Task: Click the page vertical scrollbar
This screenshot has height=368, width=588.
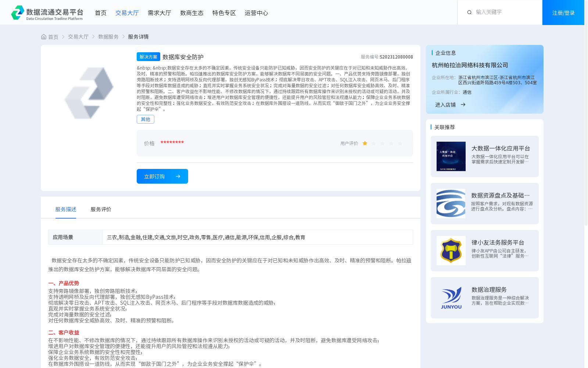Action: pos(586,112)
